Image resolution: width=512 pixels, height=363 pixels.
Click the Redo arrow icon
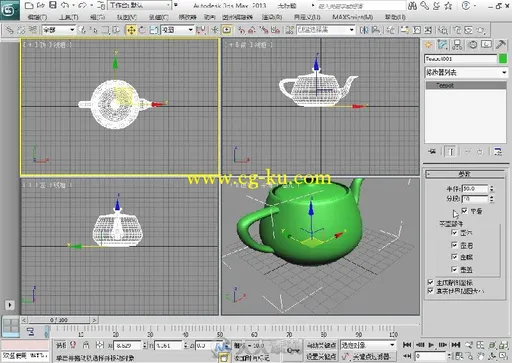pyautogui.click(x=83, y=5)
